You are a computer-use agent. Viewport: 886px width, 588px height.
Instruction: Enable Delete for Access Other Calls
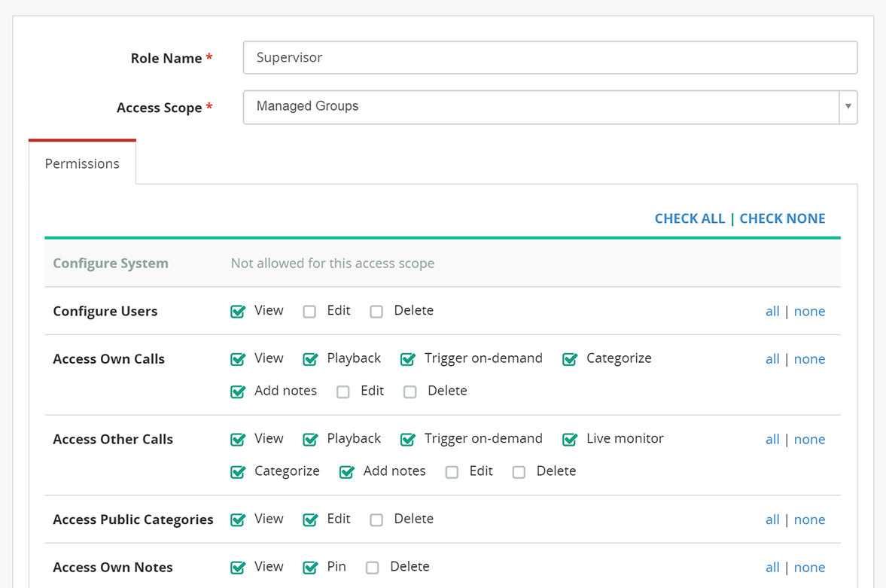[x=519, y=472]
